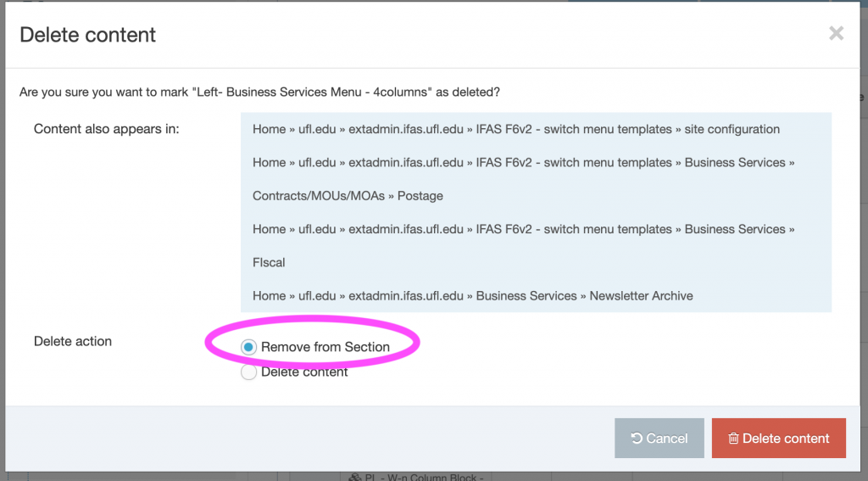The height and width of the screenshot is (481, 868).
Task: Close the Delete content dialog with X
Action: (x=836, y=34)
